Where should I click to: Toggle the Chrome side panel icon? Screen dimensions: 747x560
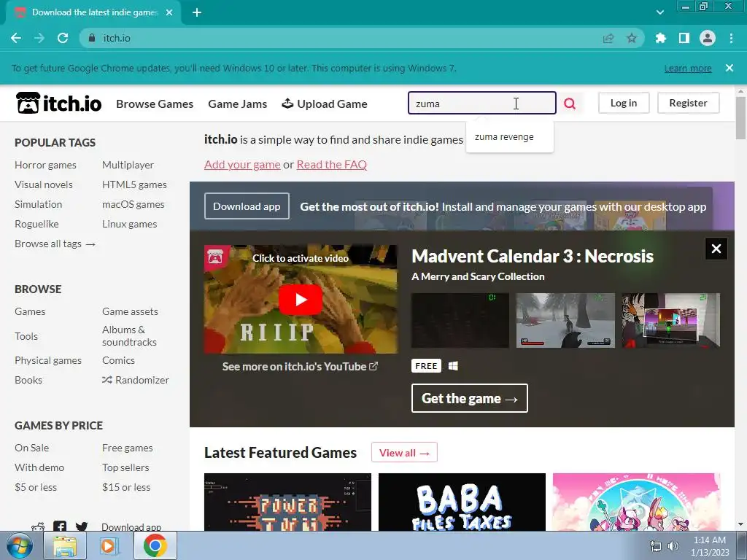[684, 38]
